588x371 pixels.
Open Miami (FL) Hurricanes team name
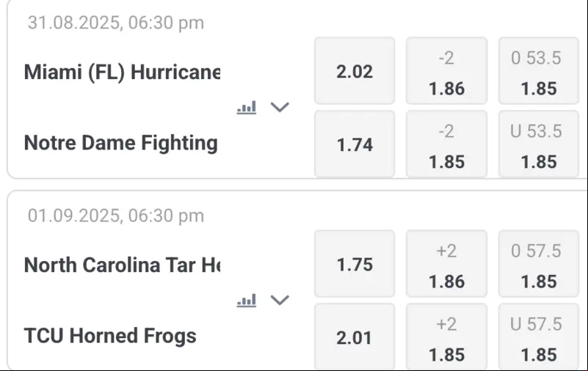point(123,72)
